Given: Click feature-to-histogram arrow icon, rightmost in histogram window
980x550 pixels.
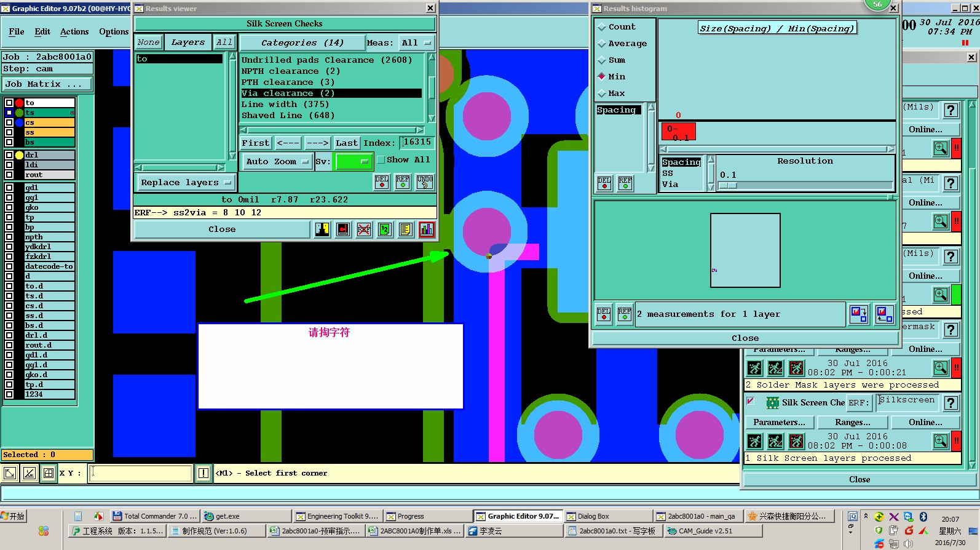Looking at the screenshot, I should 885,314.
